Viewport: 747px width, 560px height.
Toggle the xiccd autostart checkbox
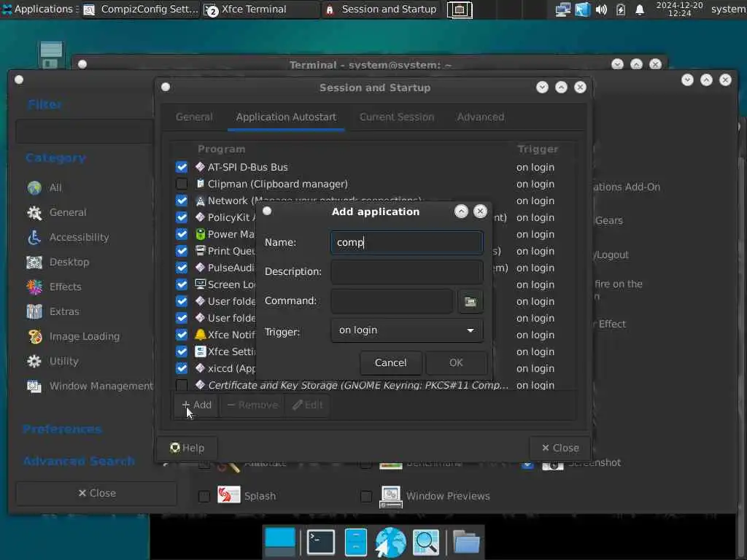click(x=182, y=368)
